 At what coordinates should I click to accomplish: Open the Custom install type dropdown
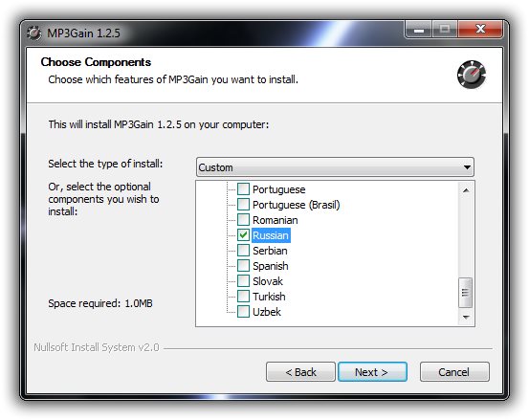(x=335, y=167)
